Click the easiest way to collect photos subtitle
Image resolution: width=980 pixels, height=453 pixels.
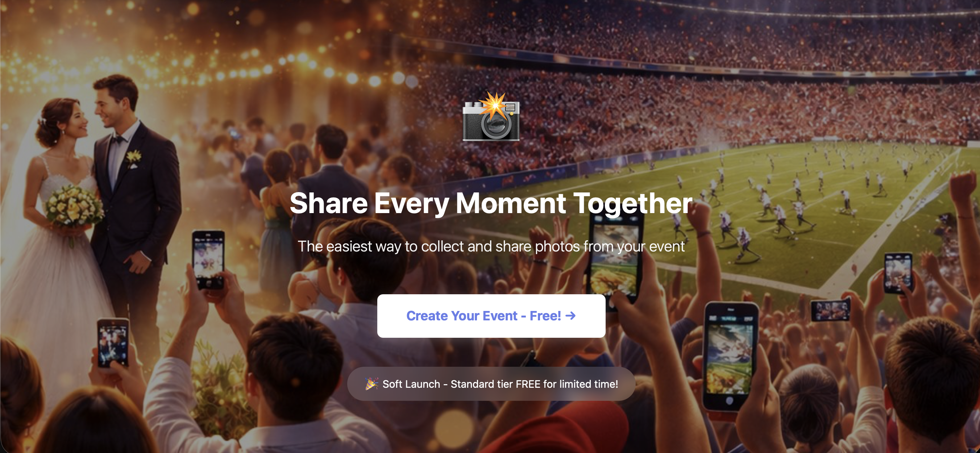491,246
